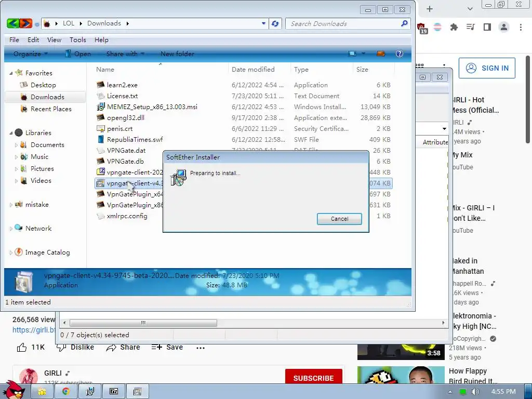Select the Pictures library
This screenshot has width=532, height=399.
coord(42,169)
